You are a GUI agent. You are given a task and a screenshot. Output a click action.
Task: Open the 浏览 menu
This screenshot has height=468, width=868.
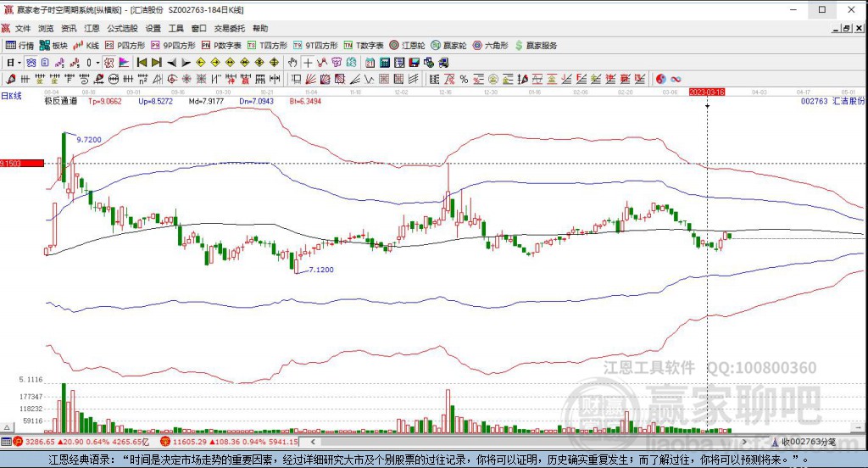pyautogui.click(x=46, y=28)
